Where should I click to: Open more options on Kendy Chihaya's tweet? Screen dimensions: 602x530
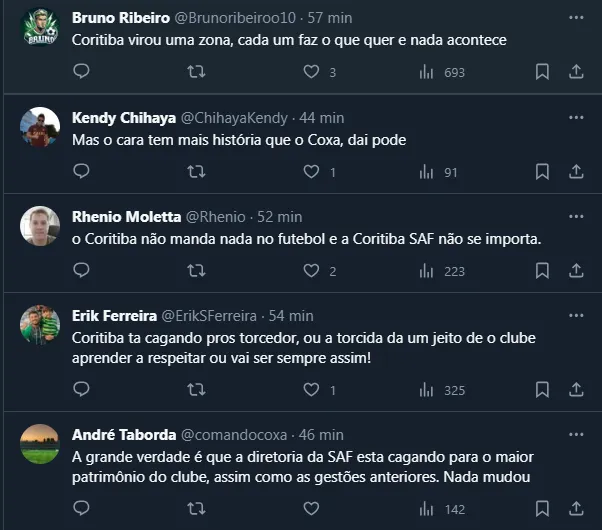coord(576,119)
